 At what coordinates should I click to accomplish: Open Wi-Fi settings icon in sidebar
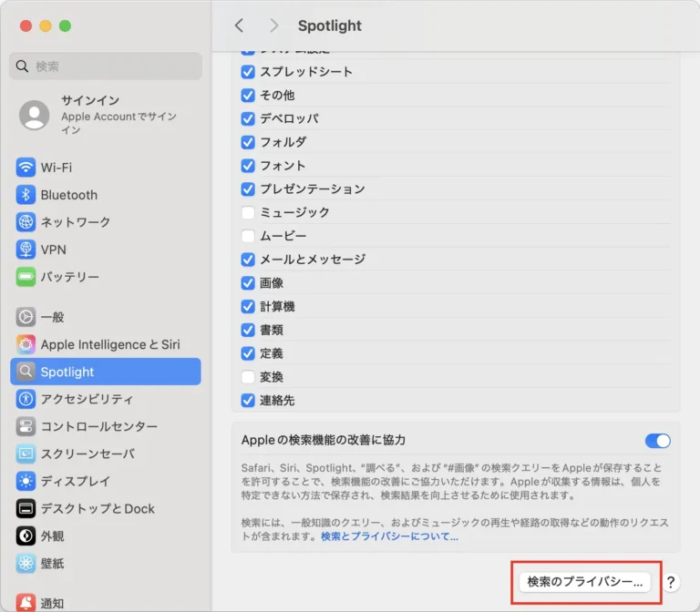[26, 168]
